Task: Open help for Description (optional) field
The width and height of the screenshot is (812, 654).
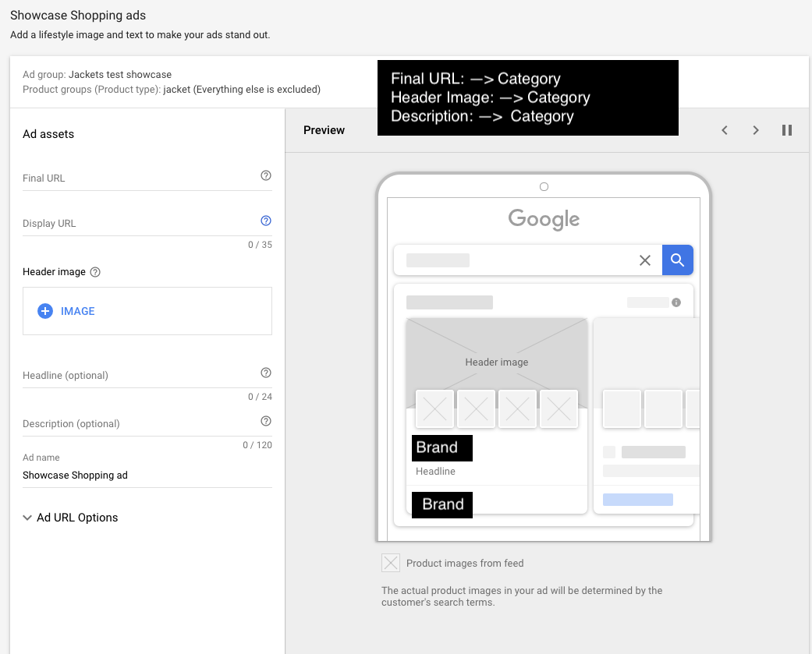Action: tap(266, 421)
